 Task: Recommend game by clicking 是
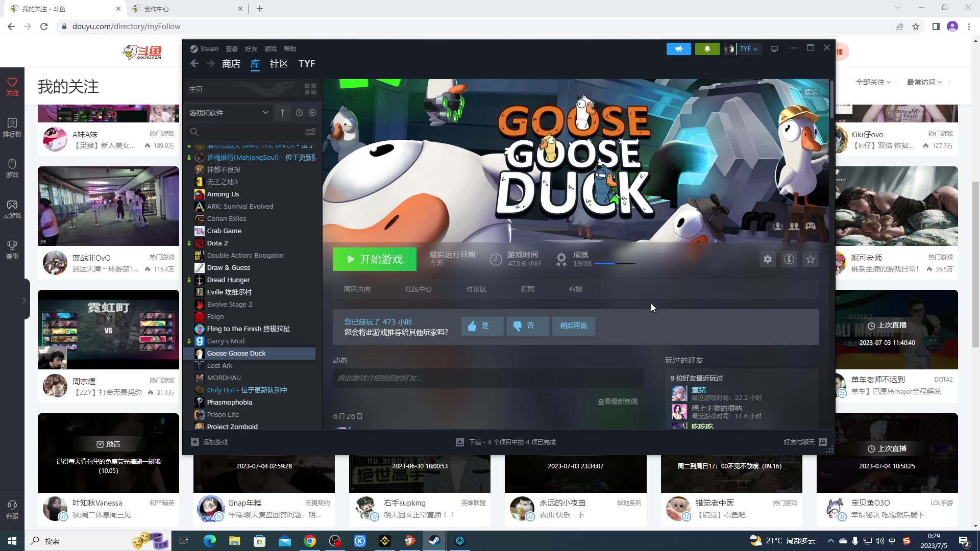(482, 326)
